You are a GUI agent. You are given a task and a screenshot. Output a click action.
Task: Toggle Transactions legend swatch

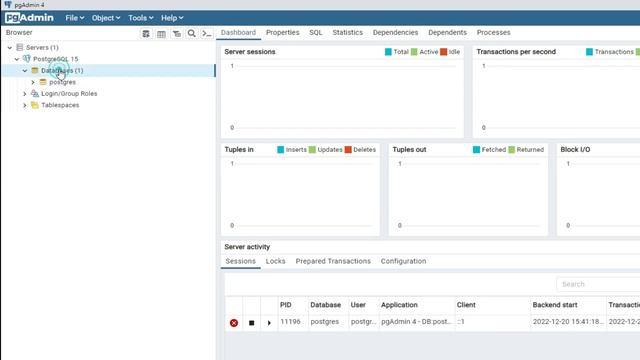pos(589,52)
